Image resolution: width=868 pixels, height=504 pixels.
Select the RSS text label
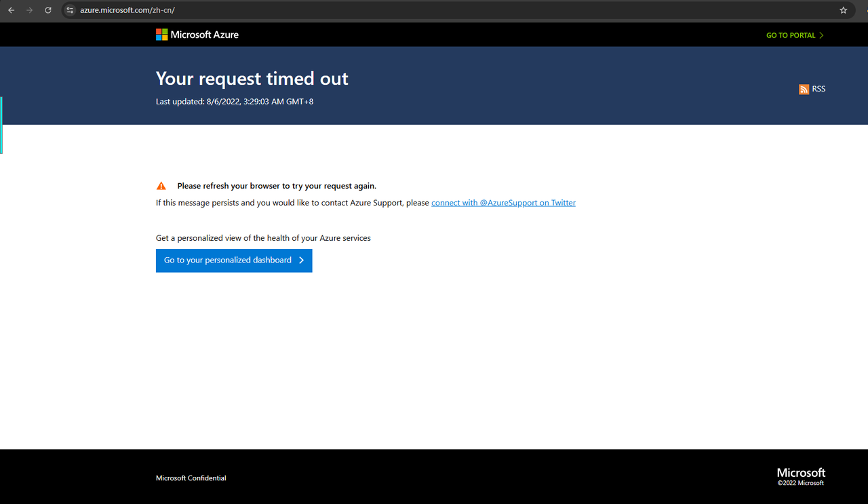coord(818,89)
